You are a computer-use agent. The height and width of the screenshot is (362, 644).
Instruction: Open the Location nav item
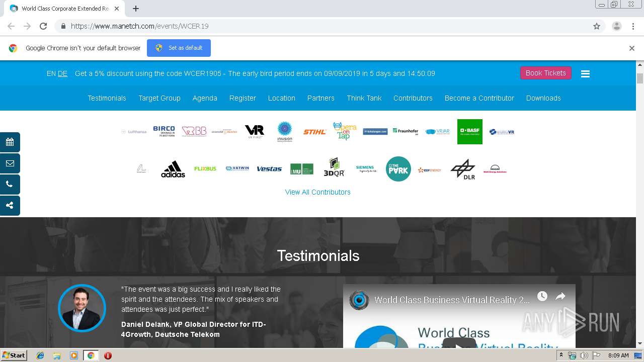click(x=282, y=98)
